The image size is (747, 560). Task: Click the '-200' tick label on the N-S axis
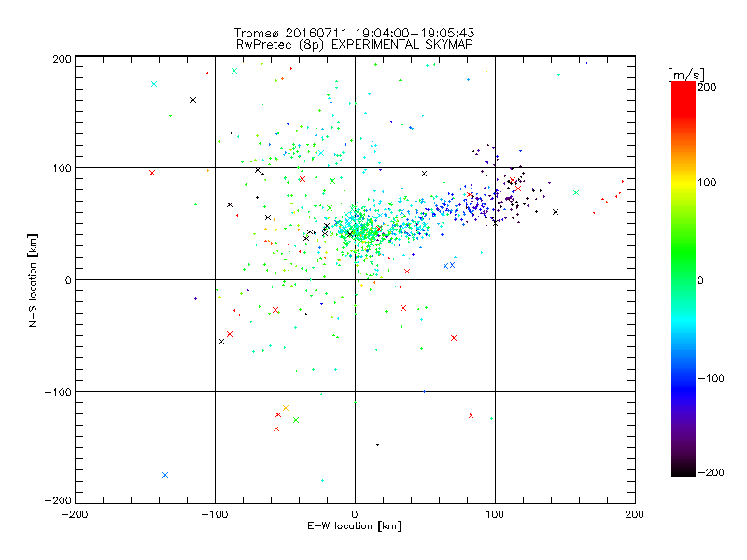[x=58, y=500]
